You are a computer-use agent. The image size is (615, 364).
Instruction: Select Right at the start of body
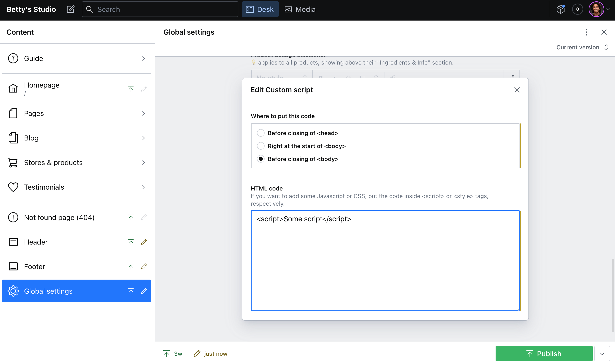click(261, 146)
